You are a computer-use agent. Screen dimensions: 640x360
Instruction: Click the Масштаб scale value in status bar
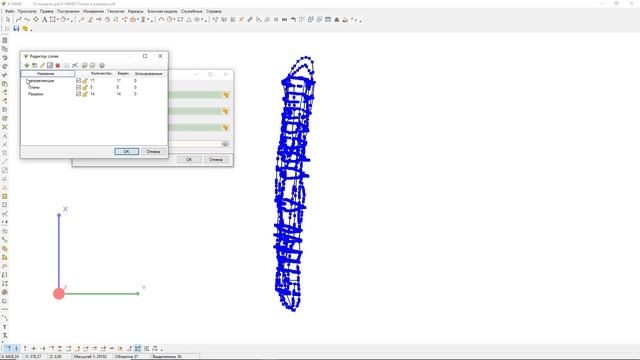coord(90,356)
